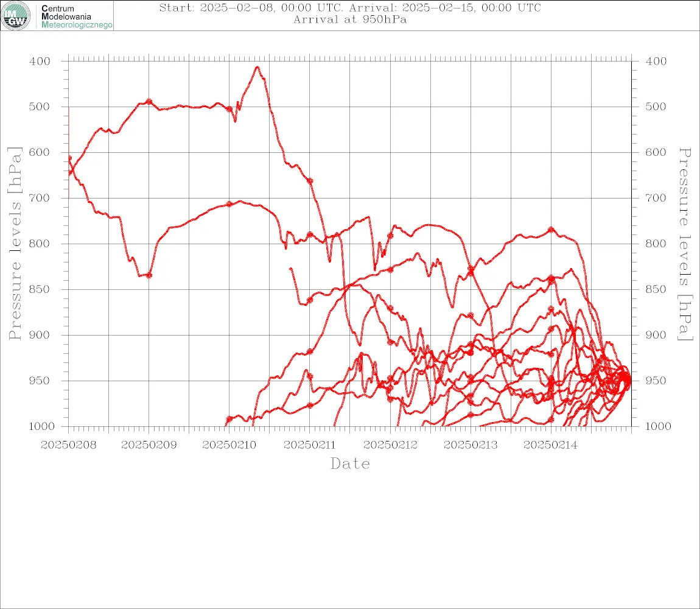The image size is (700, 609).
Task: Click the right axis 950 label
Action: click(x=656, y=381)
